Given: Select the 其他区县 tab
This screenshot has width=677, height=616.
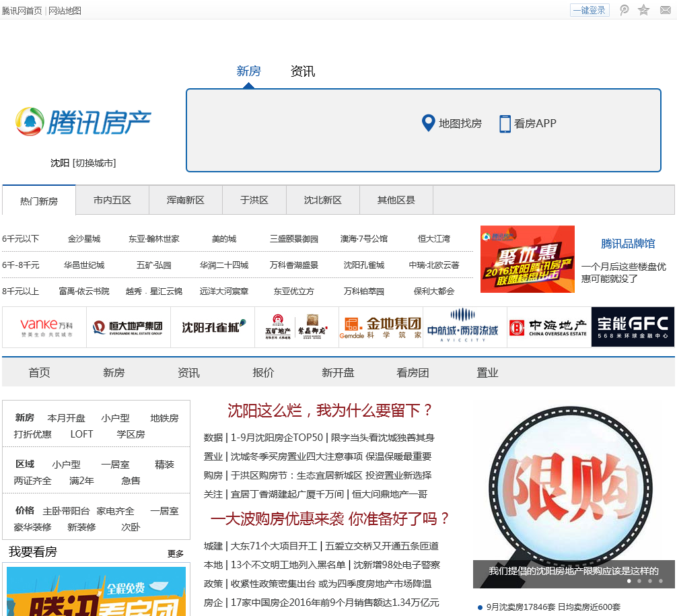Looking at the screenshot, I should click(396, 200).
